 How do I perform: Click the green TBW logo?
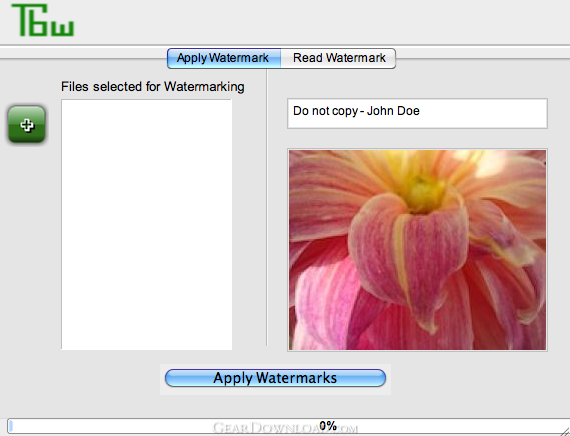pyautogui.click(x=43, y=20)
